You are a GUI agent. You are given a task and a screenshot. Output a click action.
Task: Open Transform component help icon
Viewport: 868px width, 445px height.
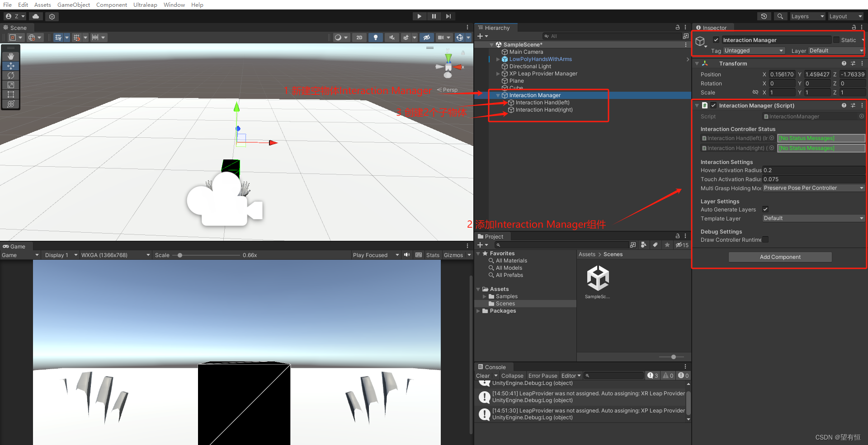[x=844, y=64]
